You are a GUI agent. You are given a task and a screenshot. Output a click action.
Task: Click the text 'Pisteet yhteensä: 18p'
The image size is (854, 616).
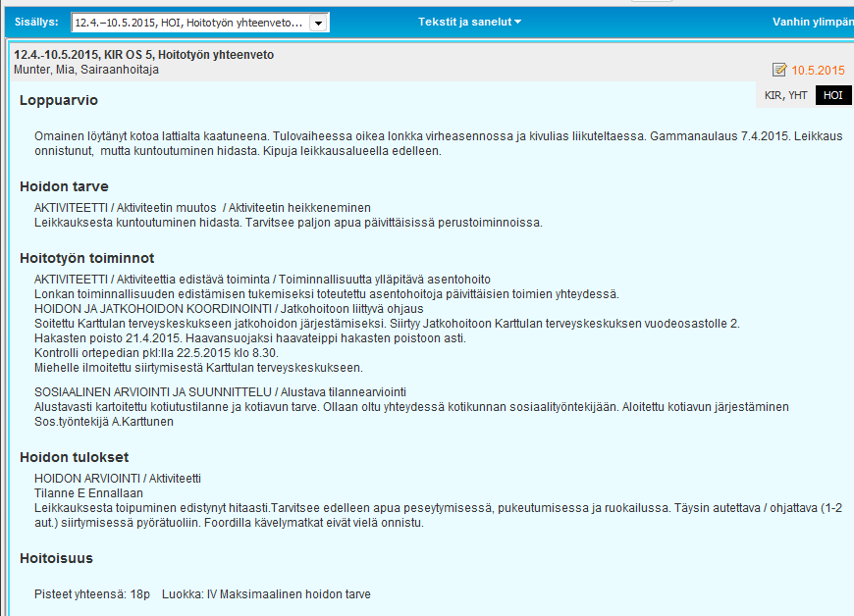coord(92,594)
